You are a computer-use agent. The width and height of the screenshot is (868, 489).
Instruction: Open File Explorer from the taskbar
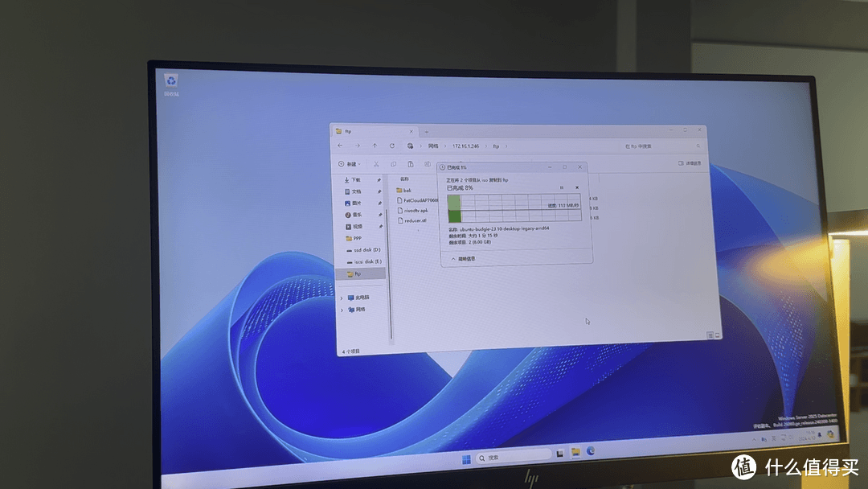click(575, 453)
